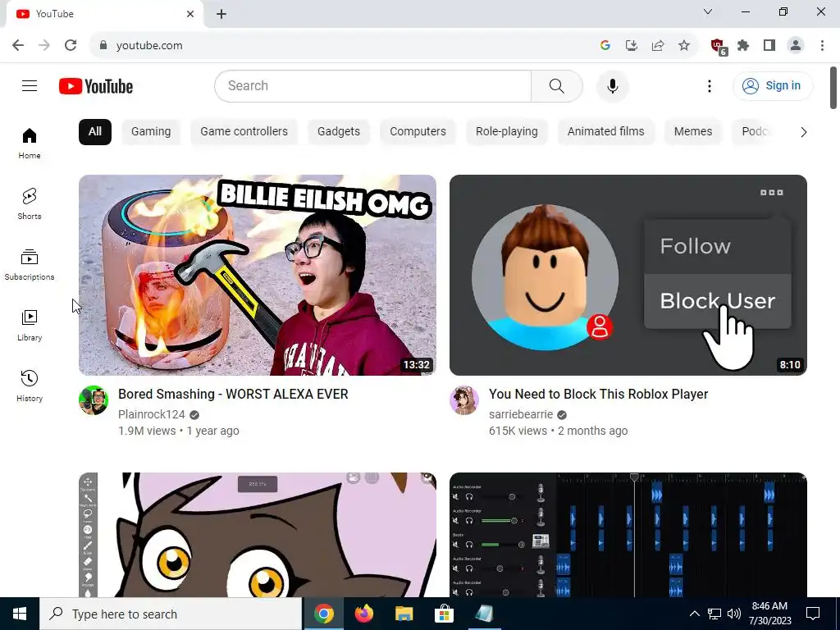
Task: Toggle Chrome side panel icon
Action: pyautogui.click(x=769, y=46)
